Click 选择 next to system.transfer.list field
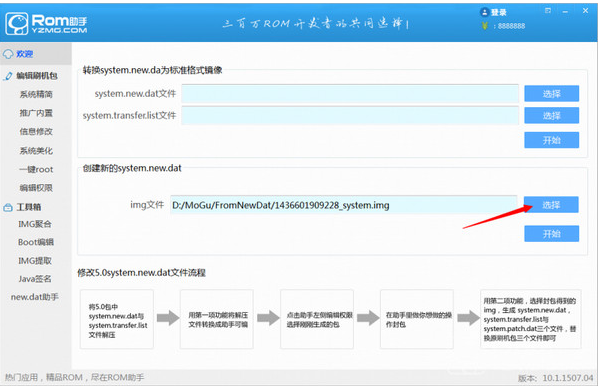600x386 pixels. click(x=551, y=116)
